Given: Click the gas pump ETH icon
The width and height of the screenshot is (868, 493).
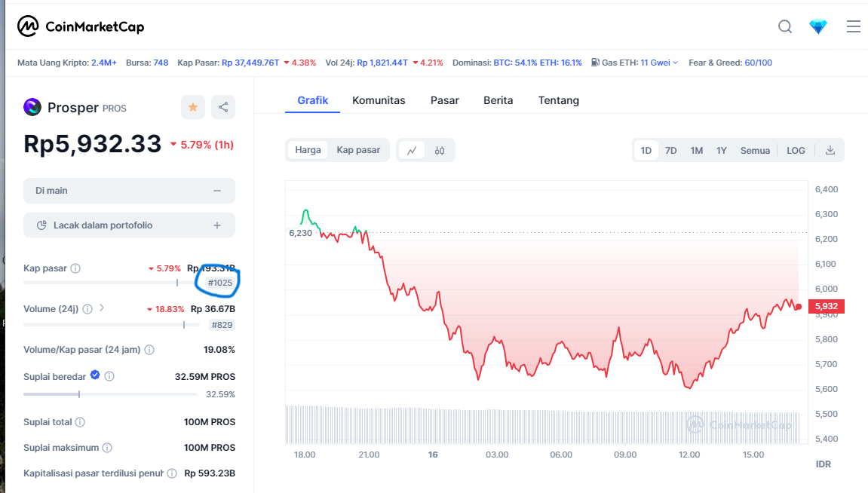Looking at the screenshot, I should click(x=595, y=63).
